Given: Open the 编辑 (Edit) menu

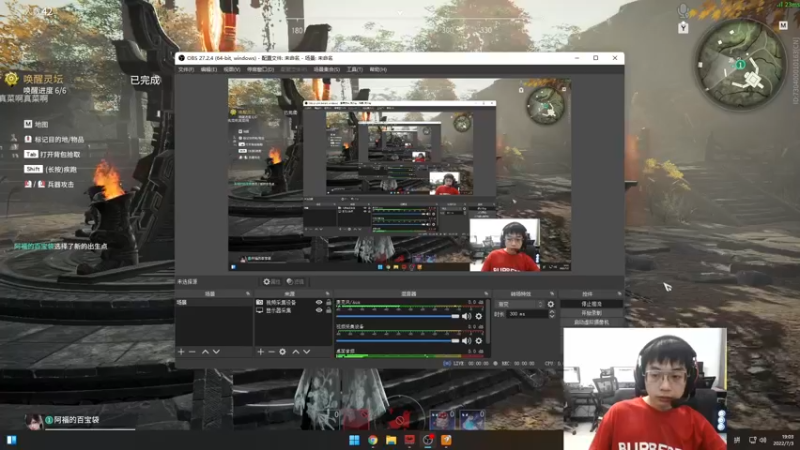Looking at the screenshot, I should (209, 69).
